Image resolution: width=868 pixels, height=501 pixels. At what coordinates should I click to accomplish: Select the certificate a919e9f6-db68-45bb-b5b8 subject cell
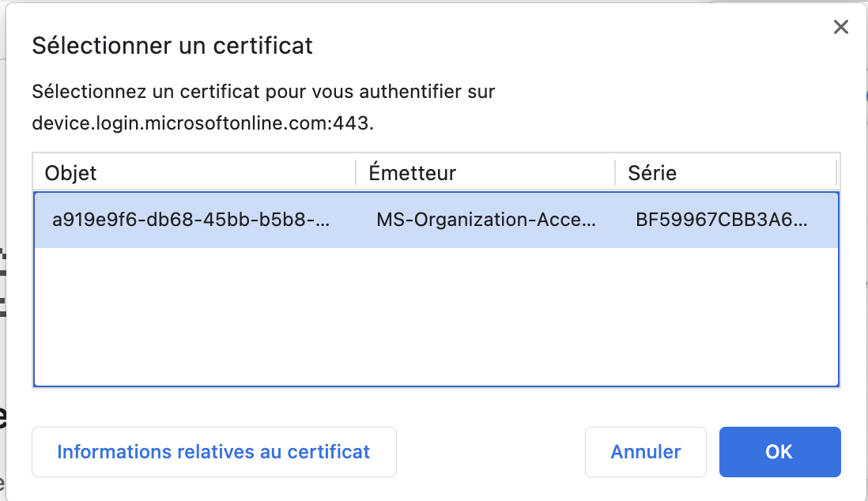pos(191,220)
